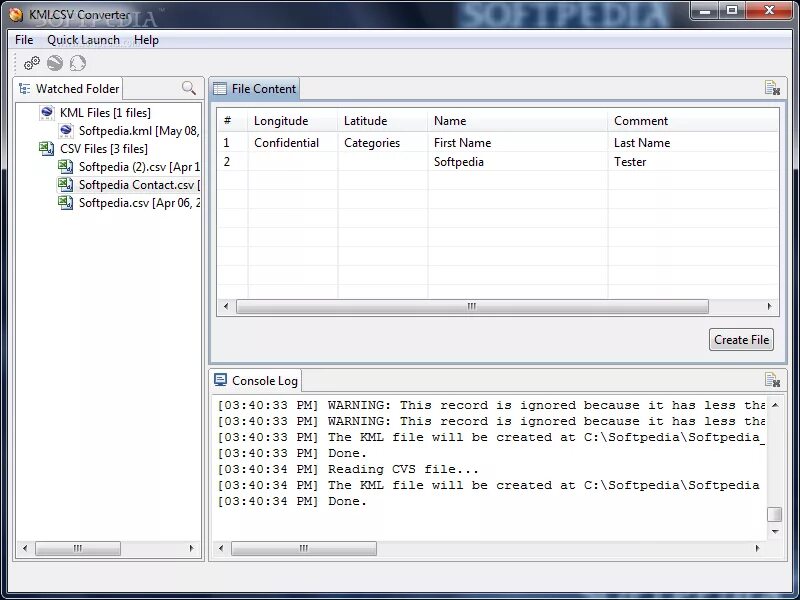
Task: Click the Google Earth globe toolbar icon
Action: click(55, 63)
